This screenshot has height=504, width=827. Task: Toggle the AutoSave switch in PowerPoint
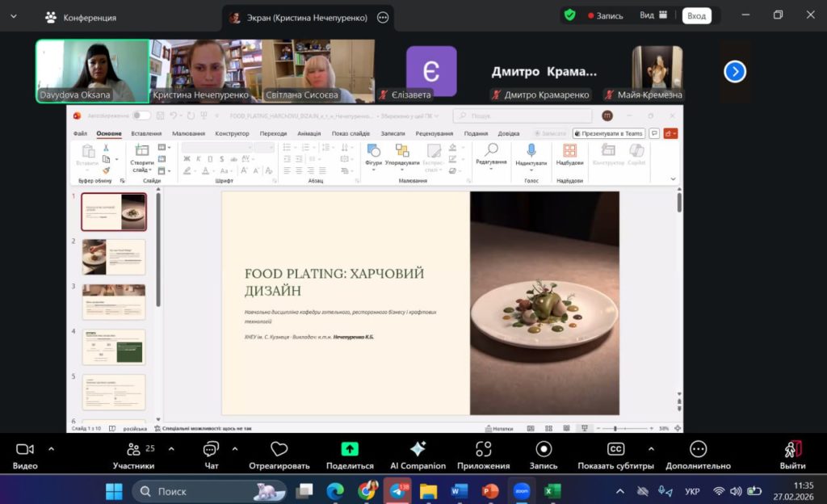[141, 115]
